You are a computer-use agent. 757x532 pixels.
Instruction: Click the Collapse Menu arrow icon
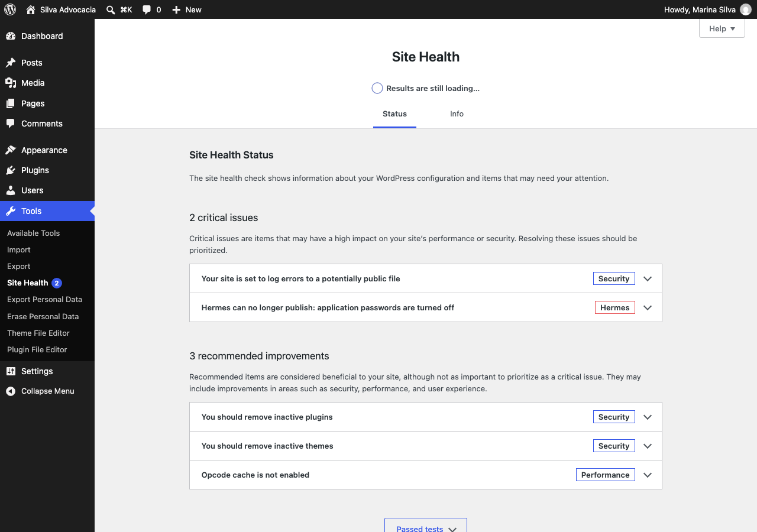click(11, 391)
